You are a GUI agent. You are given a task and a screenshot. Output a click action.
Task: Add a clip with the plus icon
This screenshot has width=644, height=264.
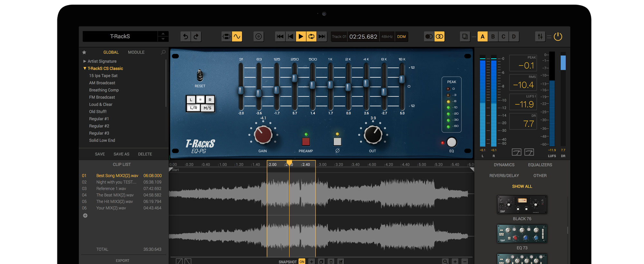click(x=85, y=216)
